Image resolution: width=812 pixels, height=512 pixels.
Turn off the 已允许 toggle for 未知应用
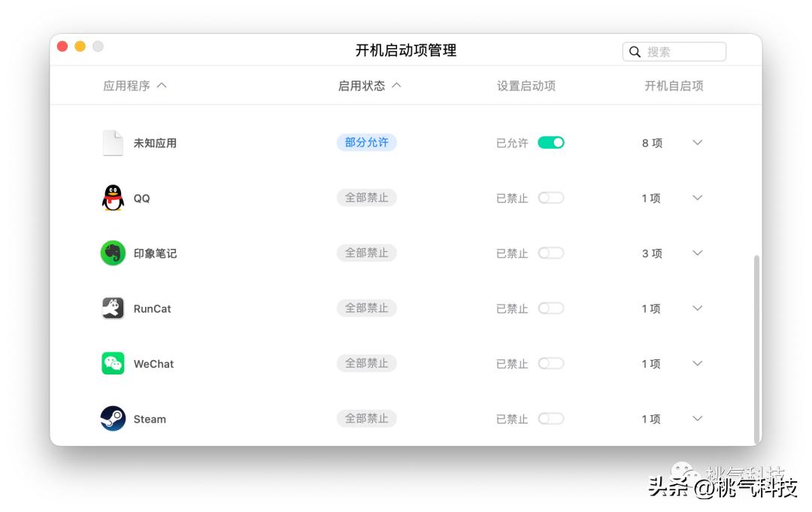pyautogui.click(x=551, y=142)
